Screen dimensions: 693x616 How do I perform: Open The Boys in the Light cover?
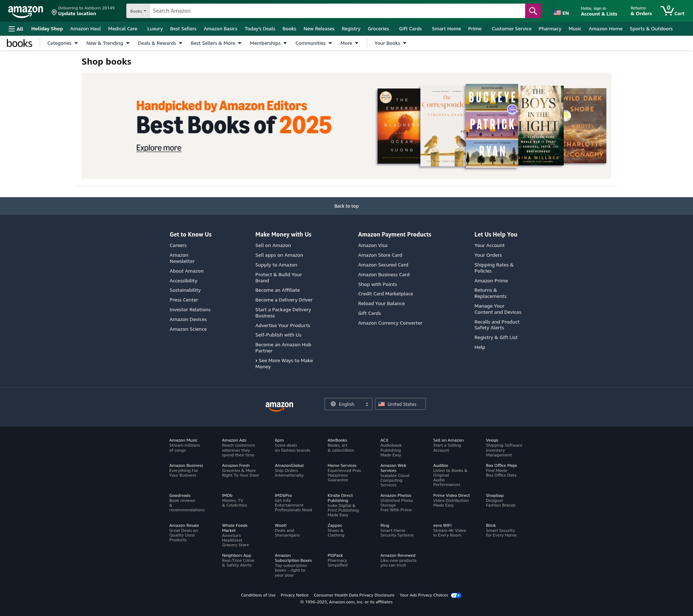[541, 126]
